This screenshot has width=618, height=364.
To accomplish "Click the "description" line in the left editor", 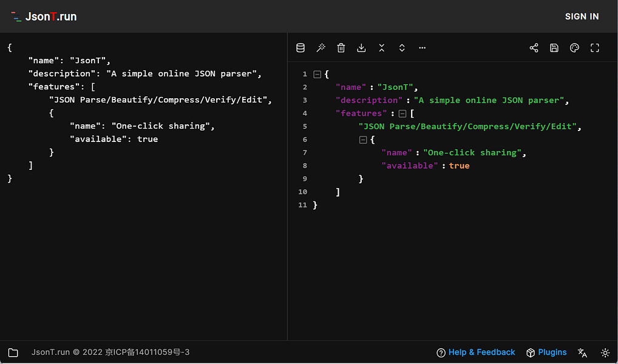I will click(144, 73).
